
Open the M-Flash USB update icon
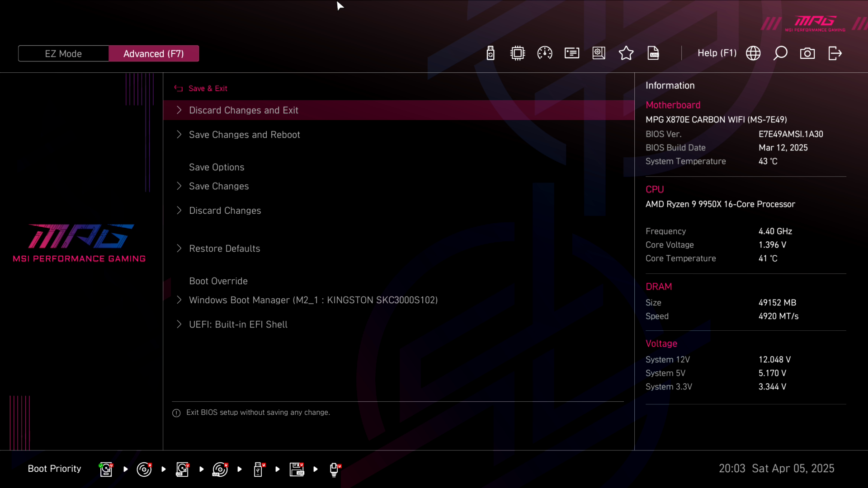pyautogui.click(x=491, y=53)
